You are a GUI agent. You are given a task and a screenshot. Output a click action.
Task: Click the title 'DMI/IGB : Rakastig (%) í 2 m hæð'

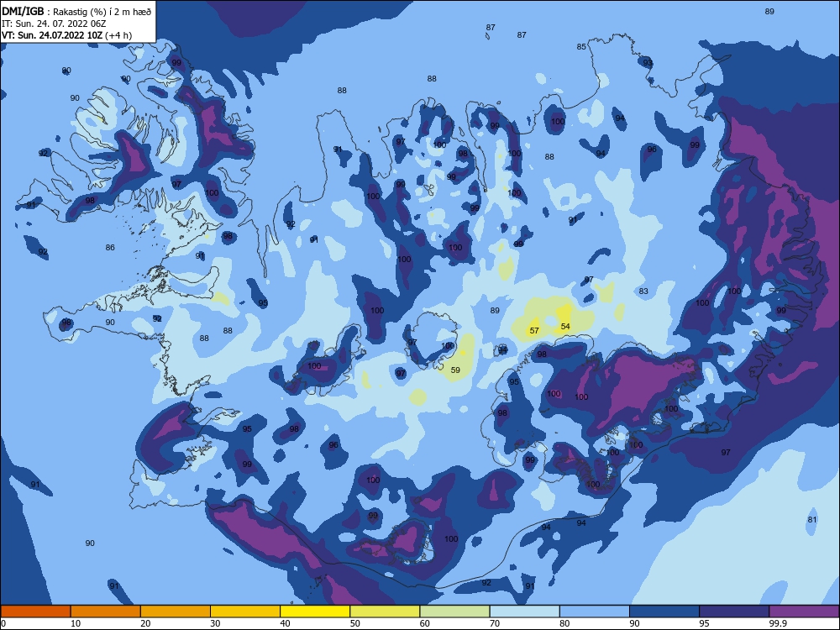76,11
